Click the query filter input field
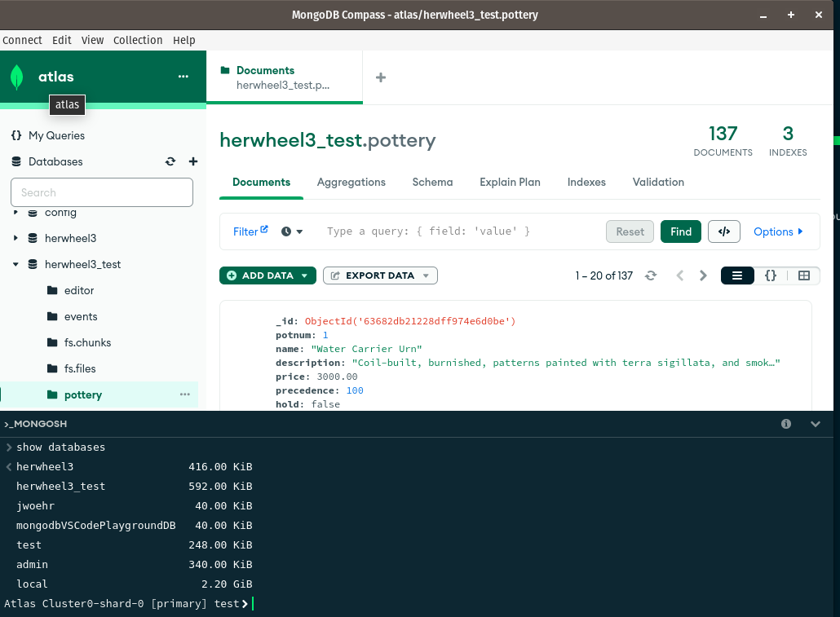 click(x=457, y=231)
